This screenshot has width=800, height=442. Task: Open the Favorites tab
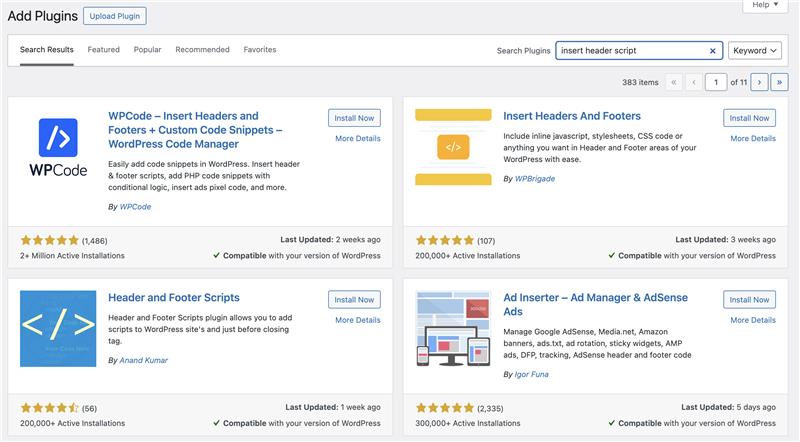(260, 50)
